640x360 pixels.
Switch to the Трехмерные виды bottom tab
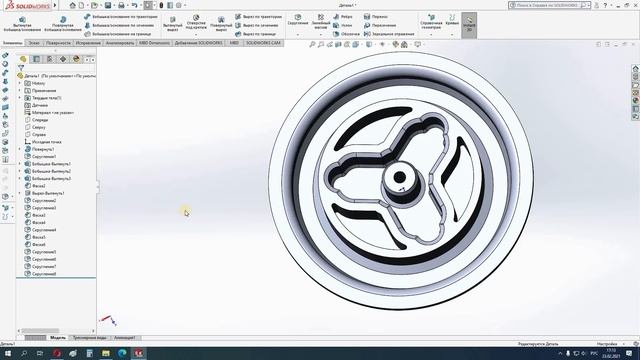pos(89,338)
